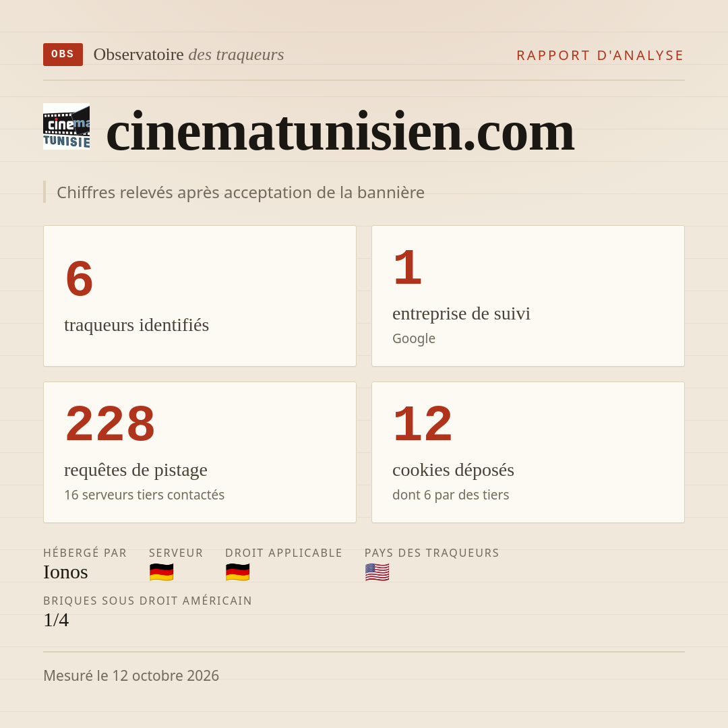Viewport: 728px width, 728px height.
Task: Click the cookies déposés label
Action: [x=453, y=470]
